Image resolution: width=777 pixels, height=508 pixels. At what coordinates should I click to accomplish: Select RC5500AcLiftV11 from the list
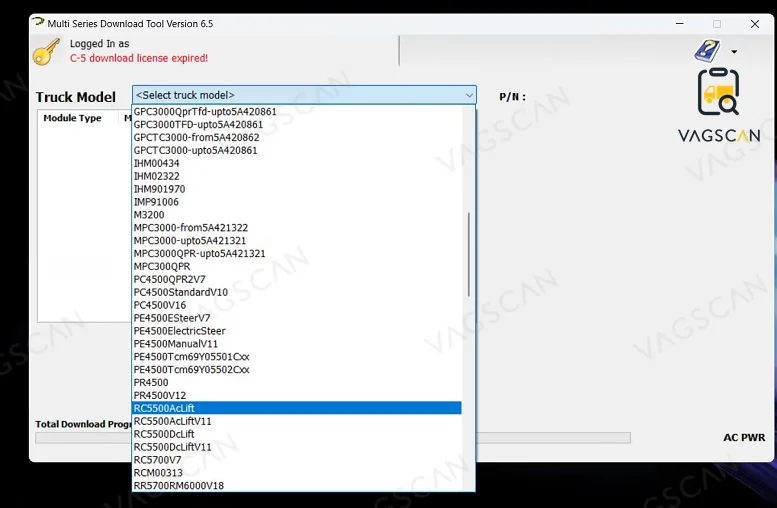[x=297, y=421]
